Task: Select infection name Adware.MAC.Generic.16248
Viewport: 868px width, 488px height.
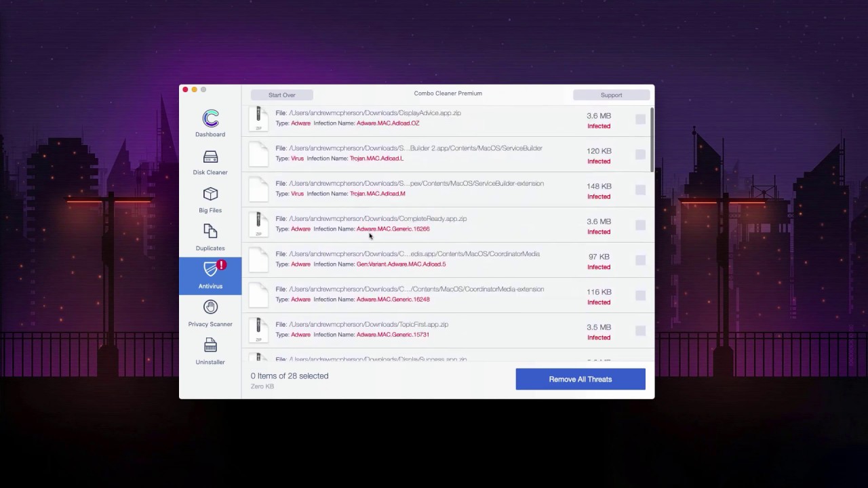Action: pyautogui.click(x=393, y=300)
